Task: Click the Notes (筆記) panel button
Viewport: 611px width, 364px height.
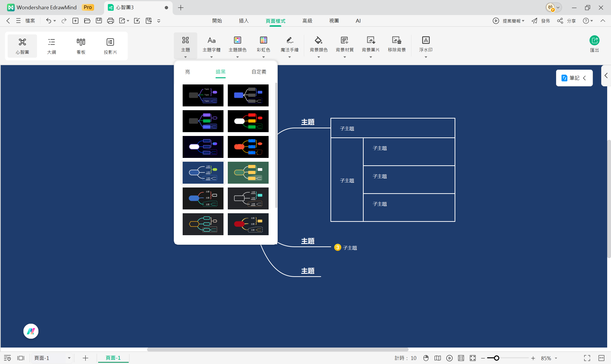Action: point(574,78)
